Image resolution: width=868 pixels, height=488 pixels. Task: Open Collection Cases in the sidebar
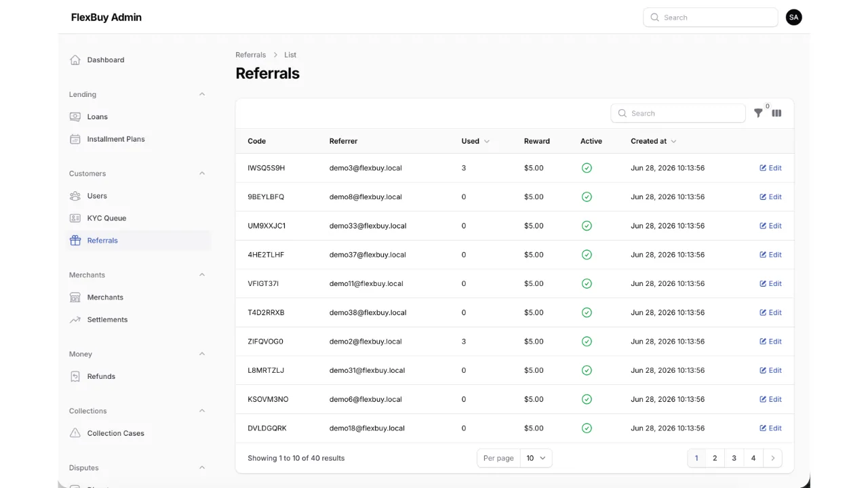138,433
